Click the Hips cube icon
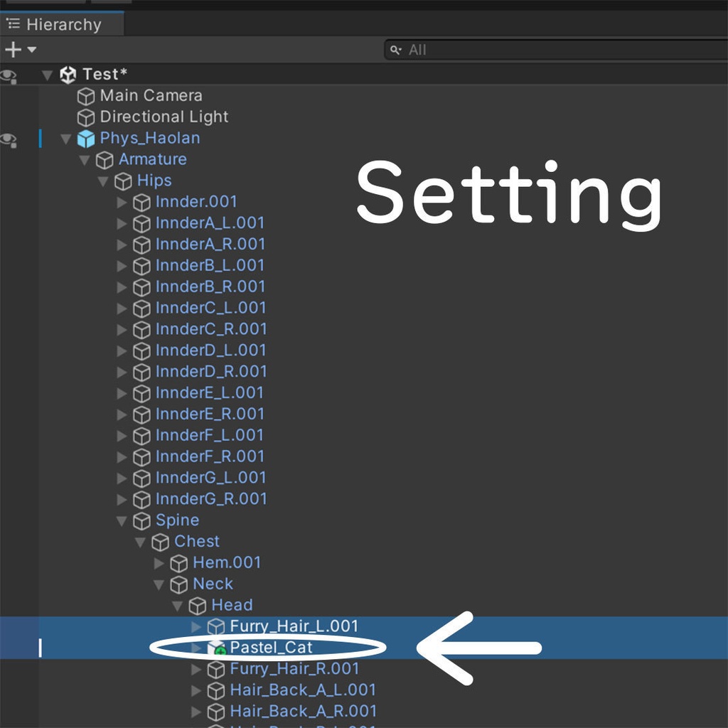Image resolution: width=728 pixels, height=728 pixels. (123, 181)
